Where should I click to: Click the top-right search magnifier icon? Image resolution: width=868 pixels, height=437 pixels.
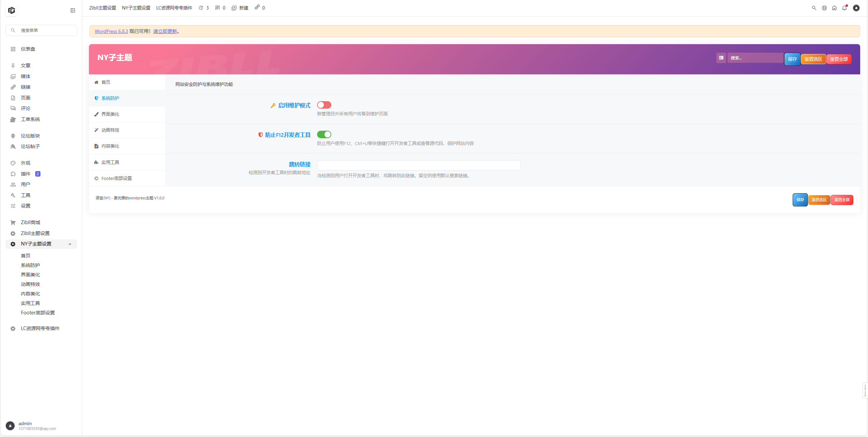click(x=814, y=8)
